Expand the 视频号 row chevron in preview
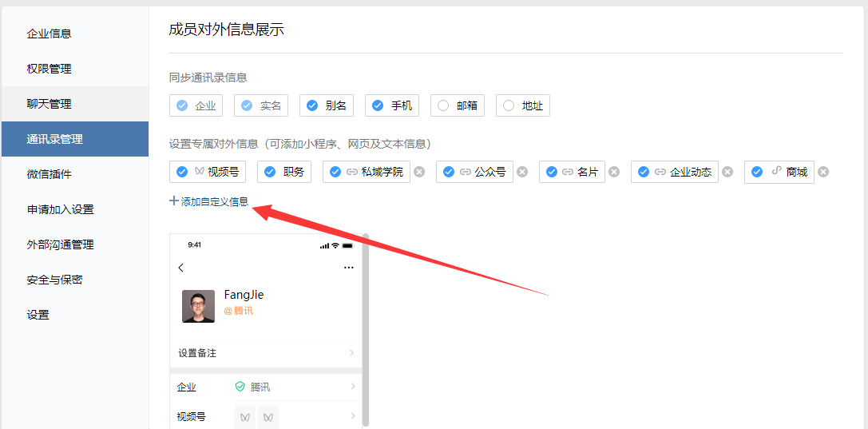 353,416
